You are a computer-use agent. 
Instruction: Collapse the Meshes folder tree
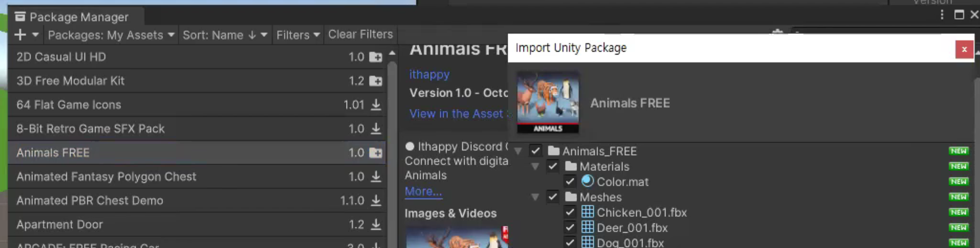pos(535,197)
